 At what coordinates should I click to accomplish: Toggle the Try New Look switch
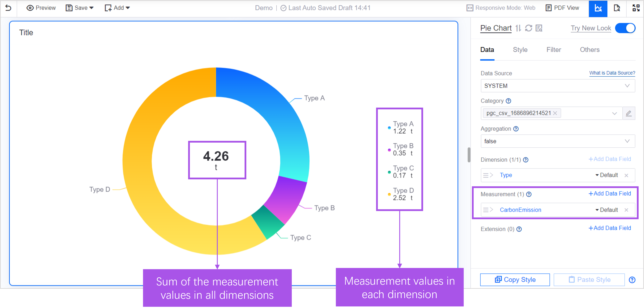pos(625,28)
